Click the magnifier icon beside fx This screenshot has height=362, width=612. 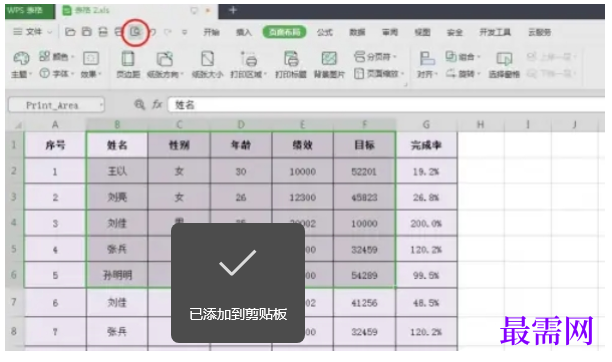tap(139, 104)
